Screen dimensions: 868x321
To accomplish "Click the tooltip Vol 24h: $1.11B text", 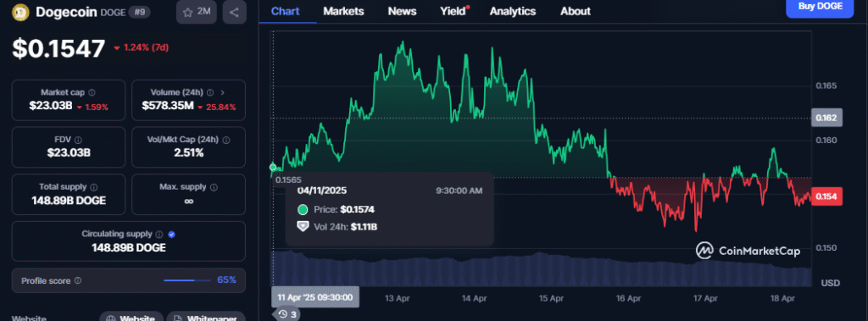I will click(345, 226).
